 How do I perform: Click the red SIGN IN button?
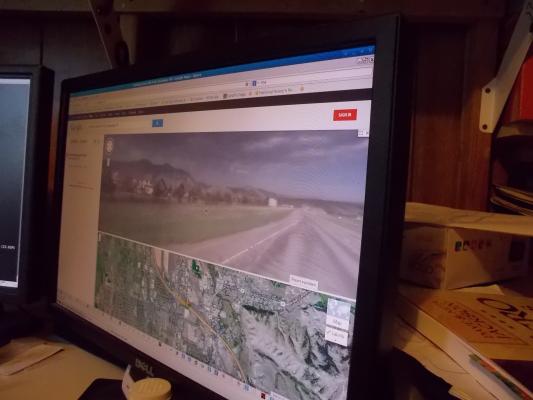pyautogui.click(x=345, y=115)
